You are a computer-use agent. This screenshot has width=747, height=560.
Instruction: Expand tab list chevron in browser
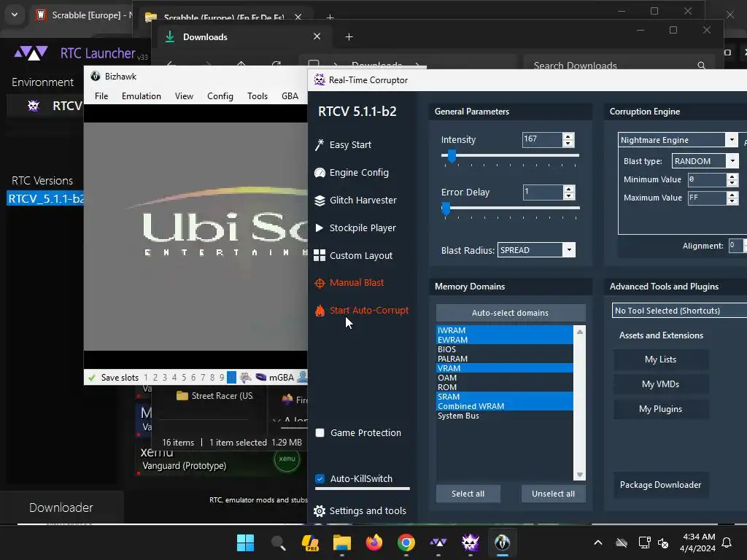15,15
